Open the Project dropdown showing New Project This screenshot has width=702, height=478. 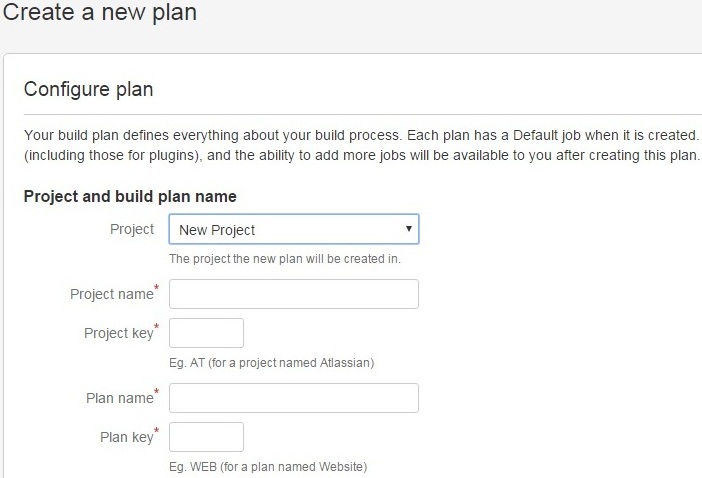(294, 229)
